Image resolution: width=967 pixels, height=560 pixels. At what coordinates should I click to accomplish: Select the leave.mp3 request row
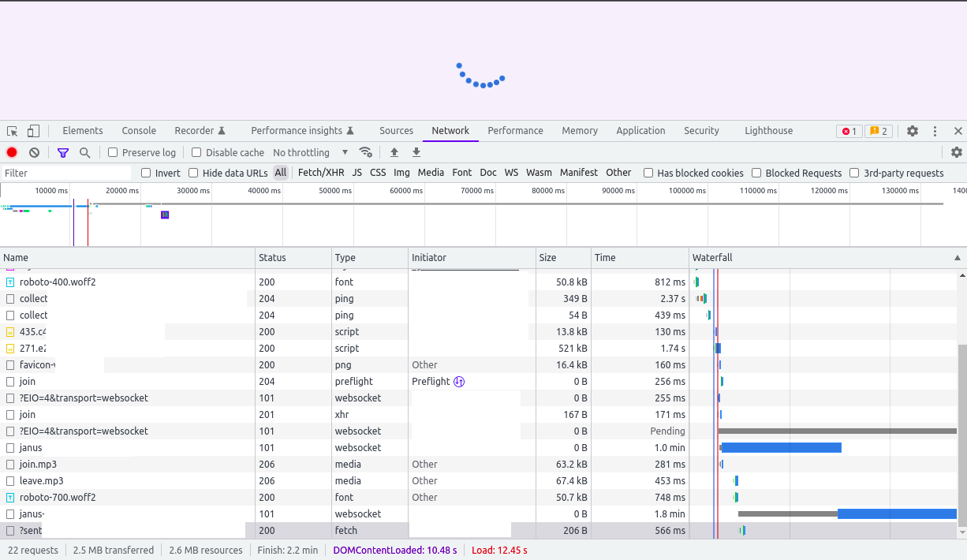(x=344, y=481)
